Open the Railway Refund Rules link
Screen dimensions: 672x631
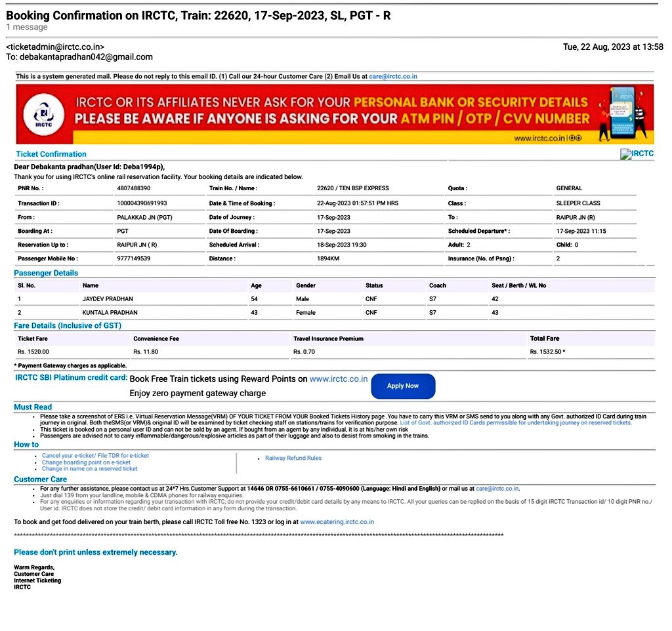click(x=293, y=458)
